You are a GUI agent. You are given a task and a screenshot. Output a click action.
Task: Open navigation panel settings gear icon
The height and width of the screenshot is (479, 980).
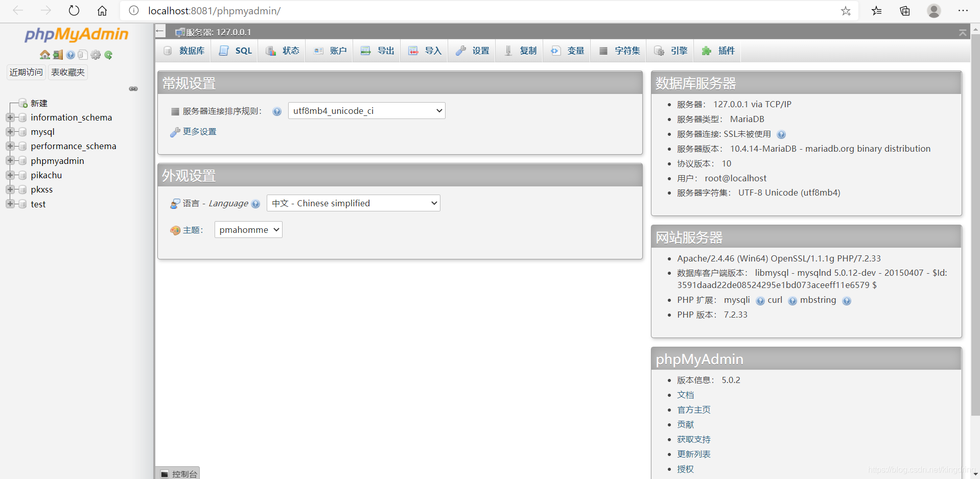coord(96,55)
